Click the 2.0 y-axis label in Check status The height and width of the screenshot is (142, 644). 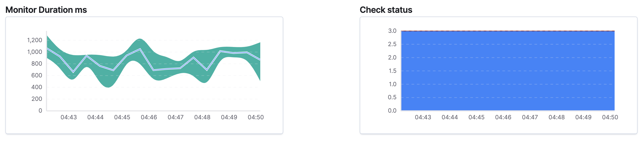point(392,58)
